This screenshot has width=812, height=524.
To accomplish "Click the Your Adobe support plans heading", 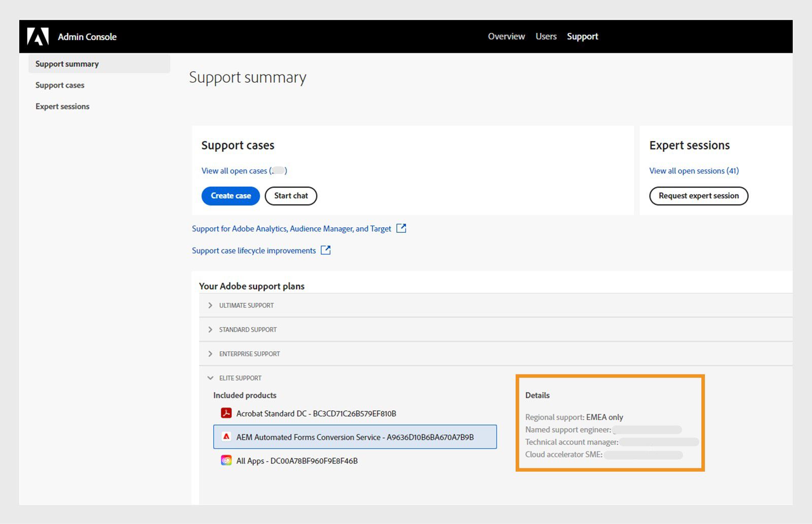I will (252, 286).
